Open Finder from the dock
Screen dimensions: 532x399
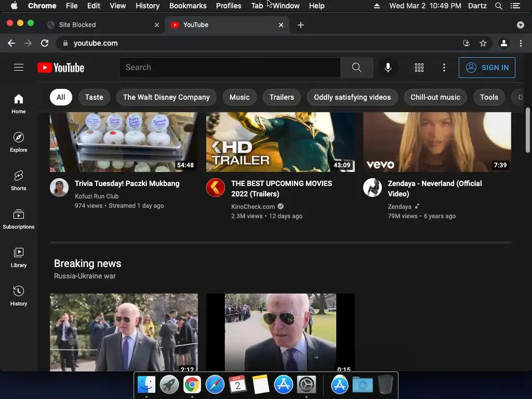pos(146,385)
